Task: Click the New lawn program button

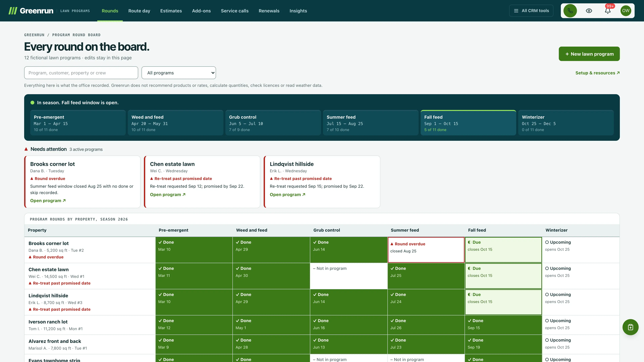Action: tap(589, 54)
